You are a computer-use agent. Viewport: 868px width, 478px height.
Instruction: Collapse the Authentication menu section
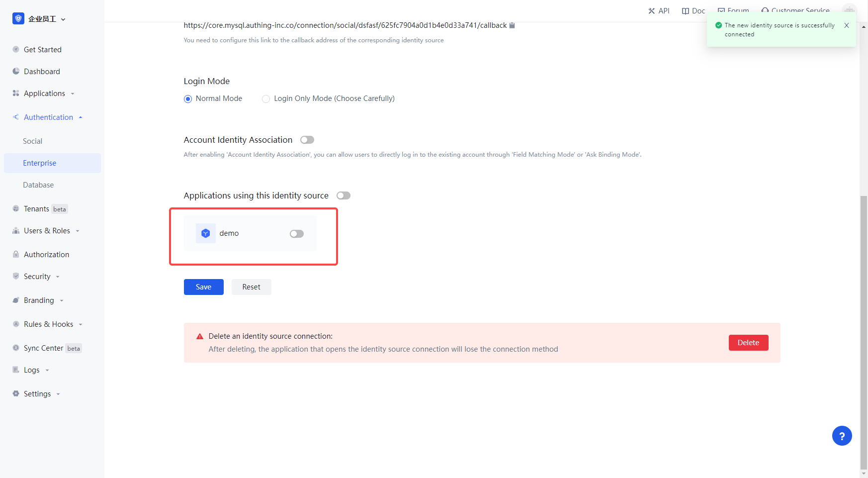click(x=48, y=117)
